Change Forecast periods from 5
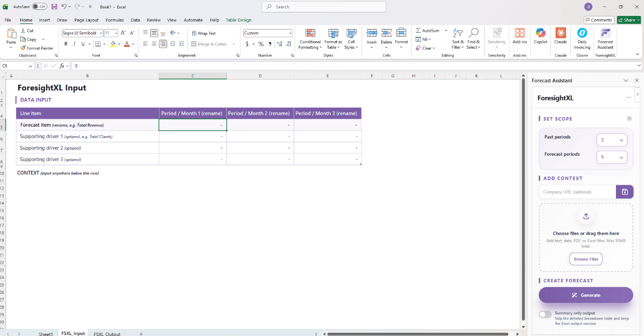This screenshot has width=644, height=336. coord(612,157)
